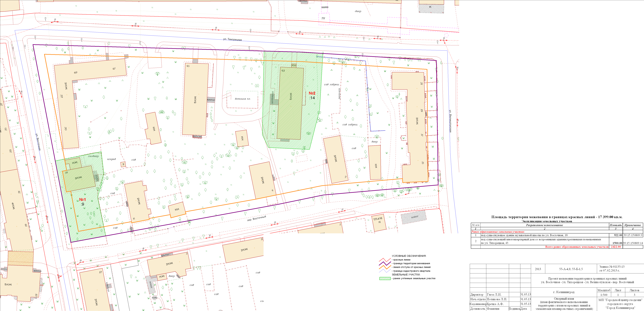Click the red zigzag 'красные линии' legend symbol
This screenshot has width=644, height=311.
[x=385, y=260]
